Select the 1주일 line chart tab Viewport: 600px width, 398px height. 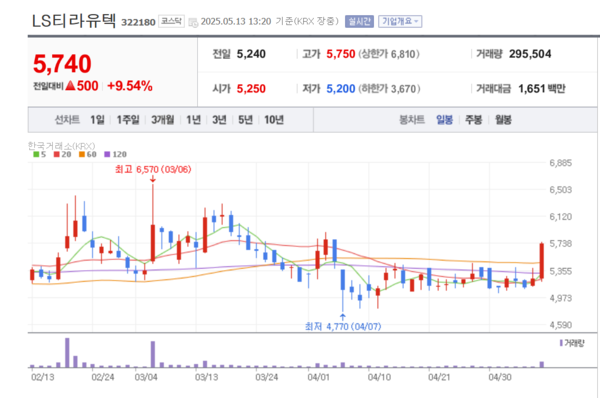pos(128,120)
